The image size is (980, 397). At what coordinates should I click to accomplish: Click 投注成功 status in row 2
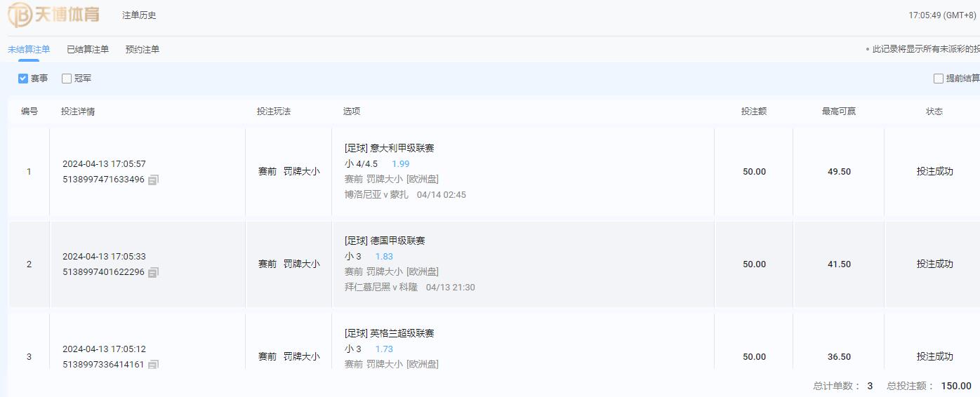coord(934,264)
